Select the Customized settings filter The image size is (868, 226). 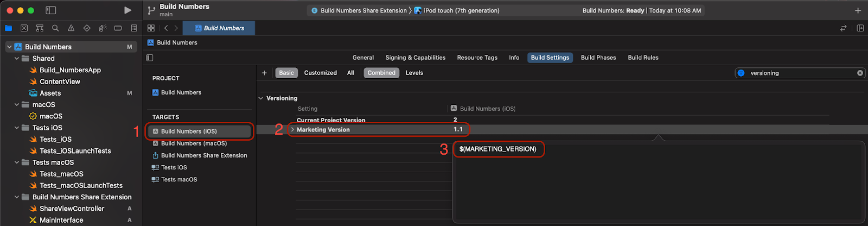click(x=321, y=73)
